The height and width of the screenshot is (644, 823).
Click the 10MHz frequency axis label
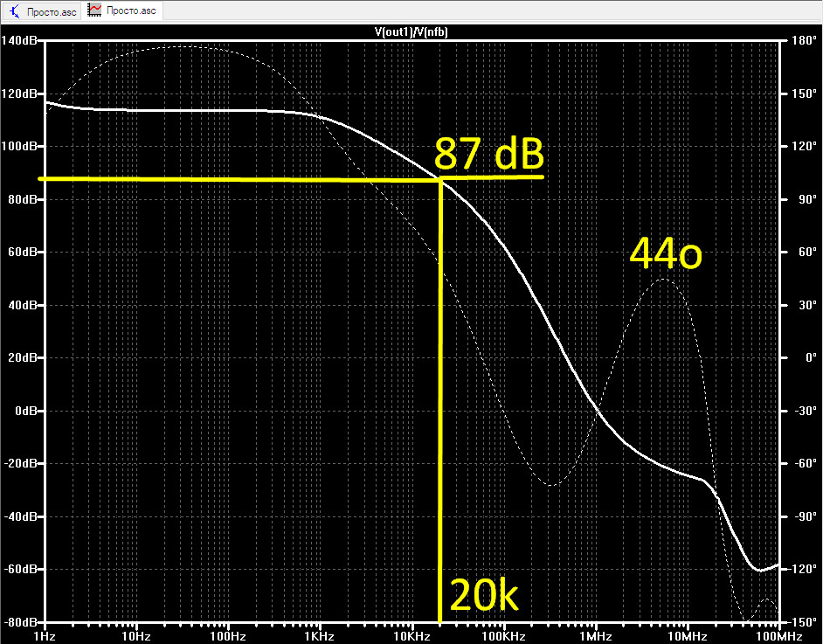tap(687, 637)
